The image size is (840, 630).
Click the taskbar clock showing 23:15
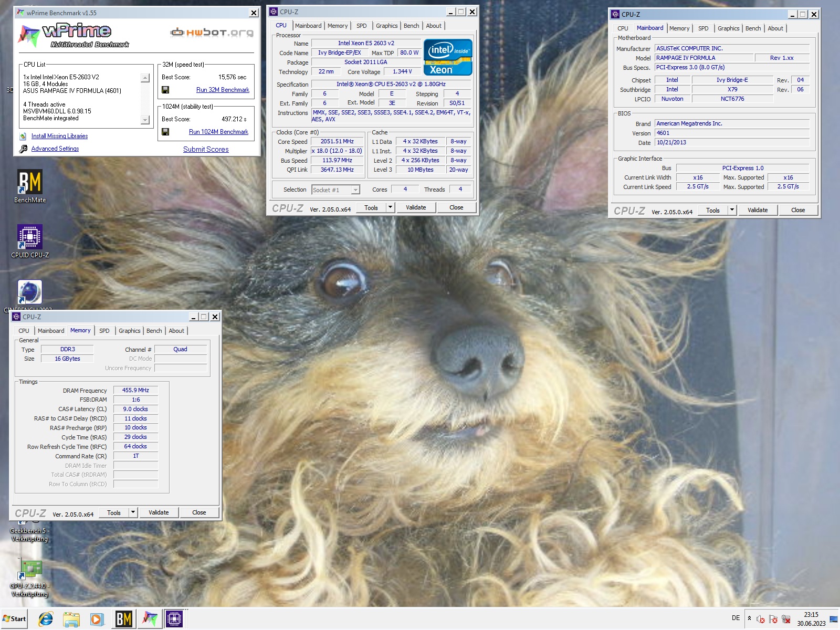pyautogui.click(x=811, y=619)
